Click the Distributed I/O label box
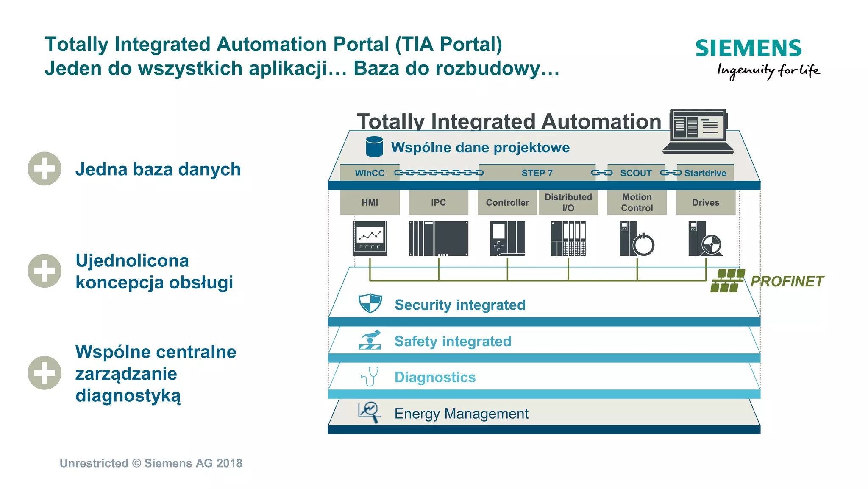The image size is (868, 490). pyautogui.click(x=568, y=202)
